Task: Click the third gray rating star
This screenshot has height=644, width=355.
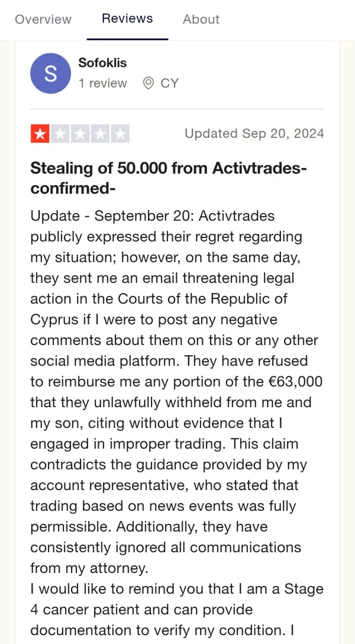Action: click(80, 134)
